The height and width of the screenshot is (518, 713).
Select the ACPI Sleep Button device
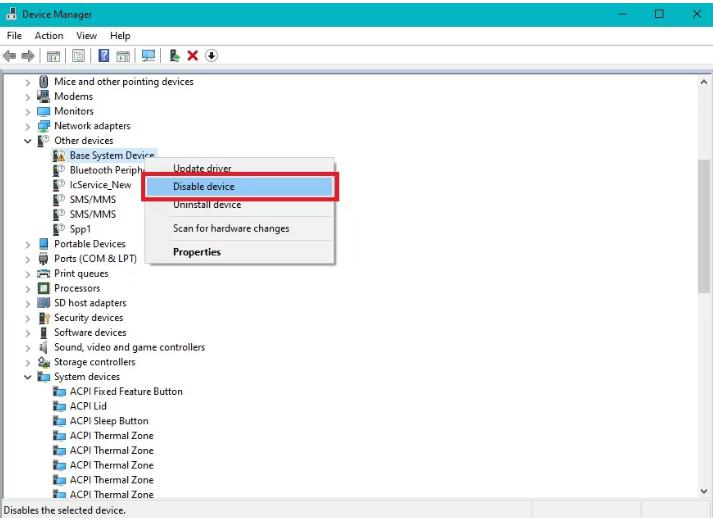109,421
